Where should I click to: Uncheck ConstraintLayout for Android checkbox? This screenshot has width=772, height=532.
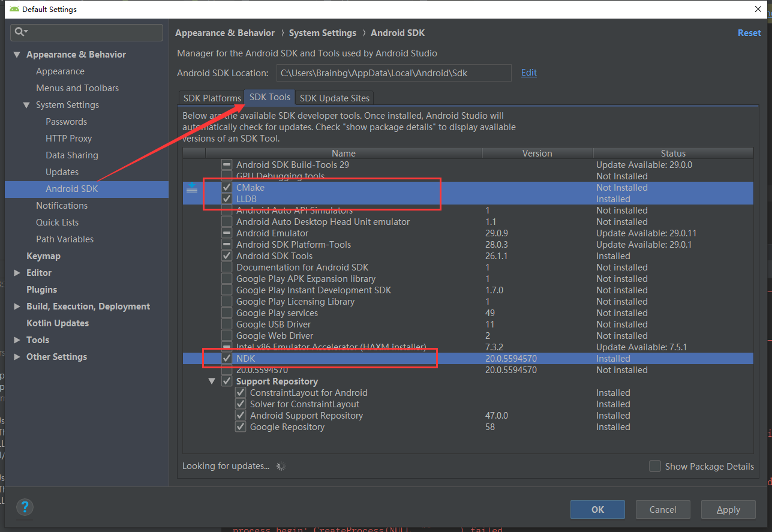(241, 393)
